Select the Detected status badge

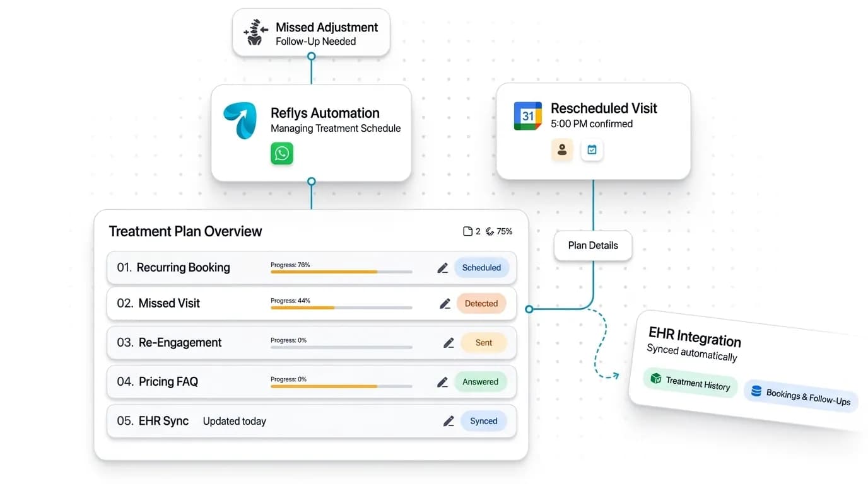[x=481, y=304]
